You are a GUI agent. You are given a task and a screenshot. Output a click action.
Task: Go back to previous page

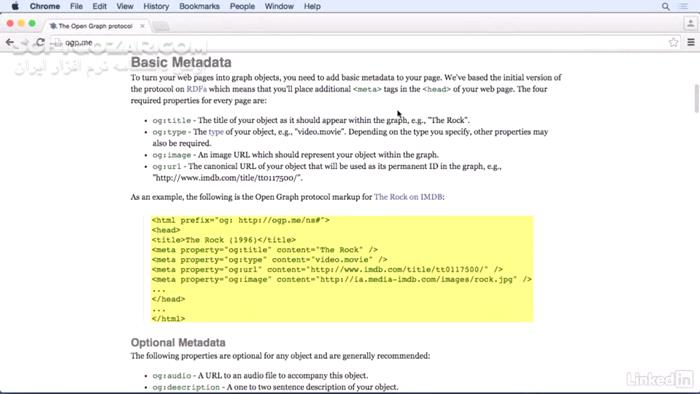click(x=10, y=42)
